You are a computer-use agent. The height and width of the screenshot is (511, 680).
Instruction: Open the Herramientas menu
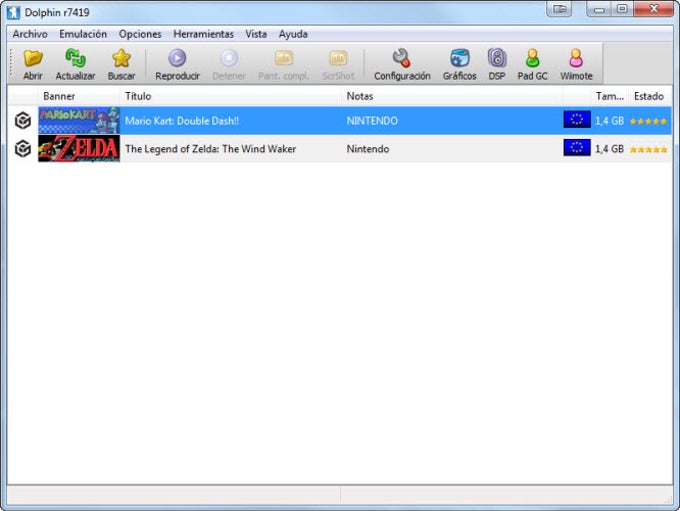[203, 34]
